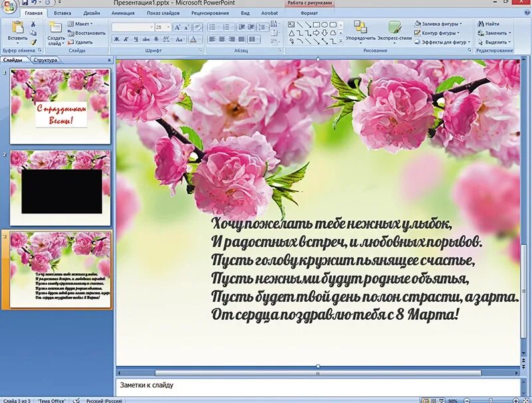The height and width of the screenshot is (403, 532).
Task: Select the oval shape in gallery
Action: (x=325, y=25)
